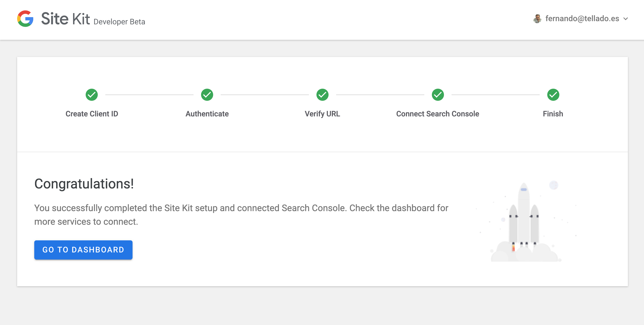
Task: Select the Verify URL completion checkmark
Action: pos(323,95)
